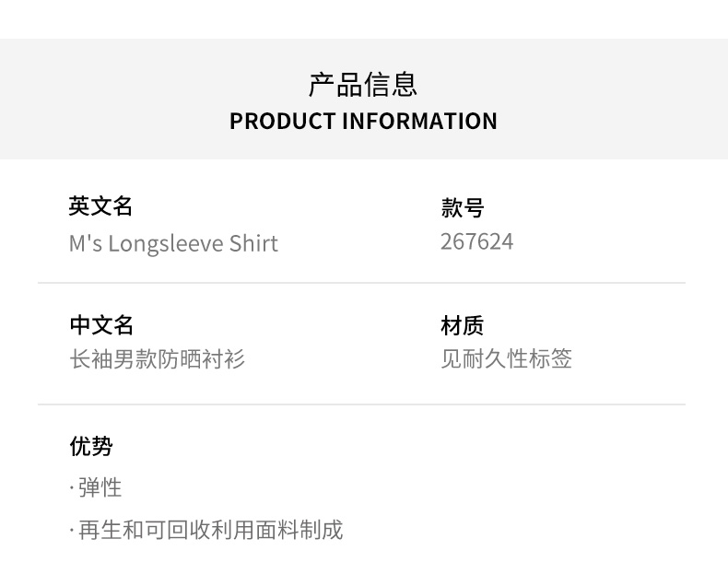Select the 款号 field label
This screenshot has height=574, width=728.
click(x=462, y=208)
